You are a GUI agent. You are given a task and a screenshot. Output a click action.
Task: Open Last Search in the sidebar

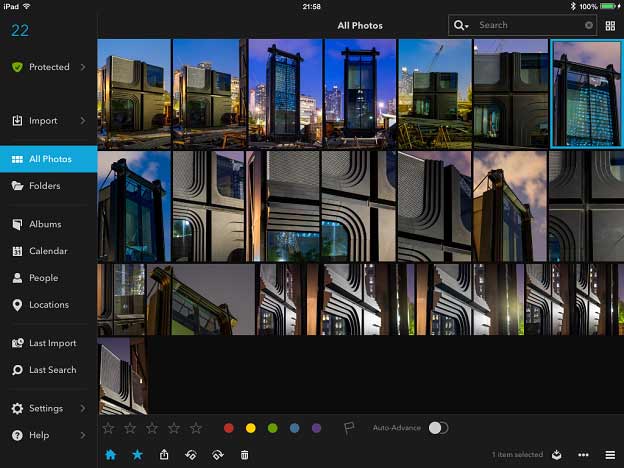[49, 370]
